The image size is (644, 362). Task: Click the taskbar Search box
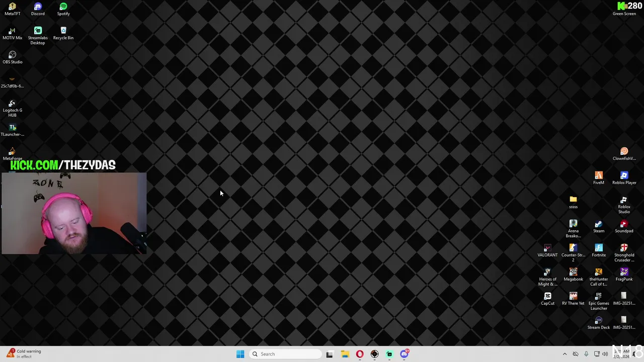click(x=285, y=354)
